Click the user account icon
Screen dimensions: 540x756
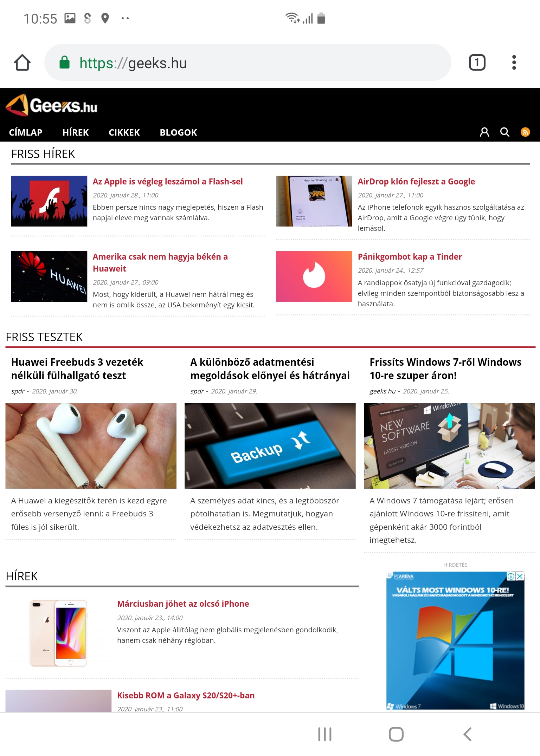484,132
